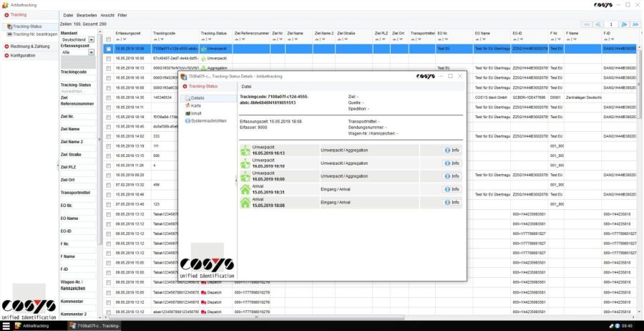Open Tracking-Status filter Auswählen field
This screenshot has width=644, height=331.
click(x=77, y=91)
